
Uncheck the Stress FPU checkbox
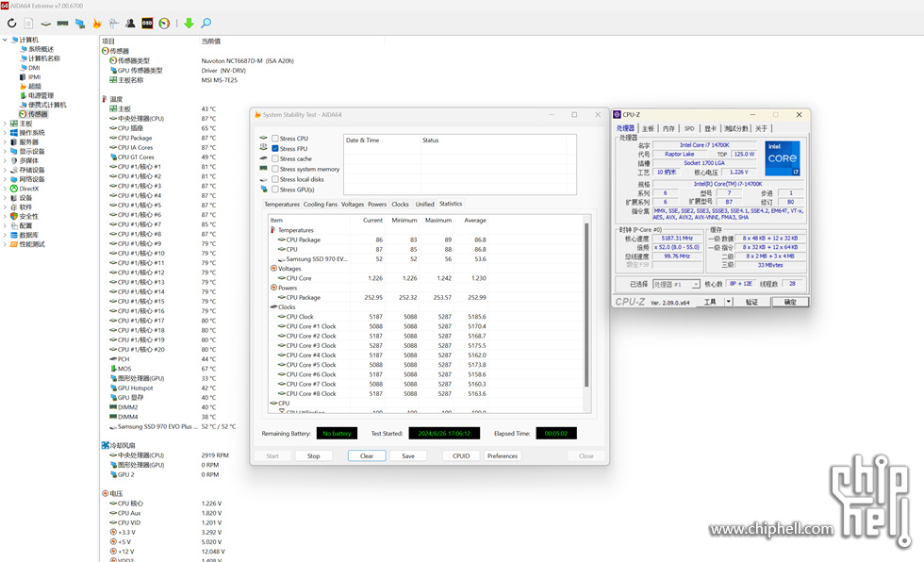click(x=275, y=148)
